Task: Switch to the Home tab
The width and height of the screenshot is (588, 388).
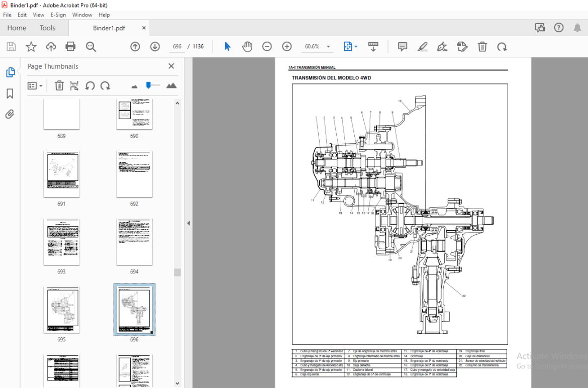Action: [x=17, y=28]
